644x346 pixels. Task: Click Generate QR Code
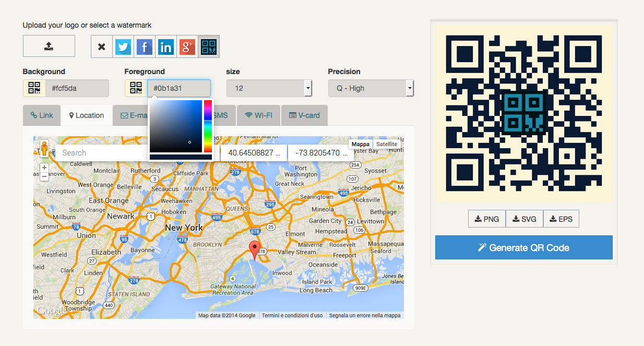tap(523, 247)
